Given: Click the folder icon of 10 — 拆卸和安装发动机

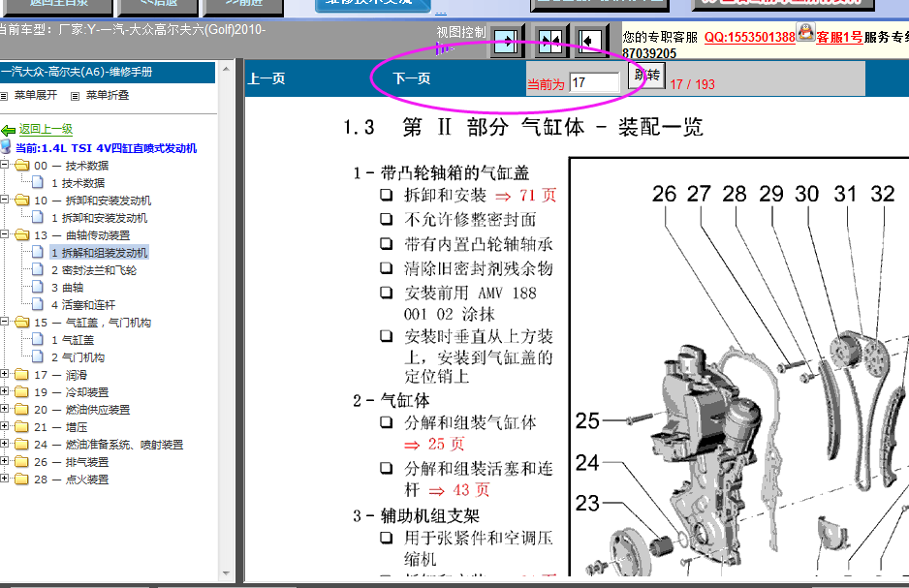Looking at the screenshot, I should [x=22, y=200].
